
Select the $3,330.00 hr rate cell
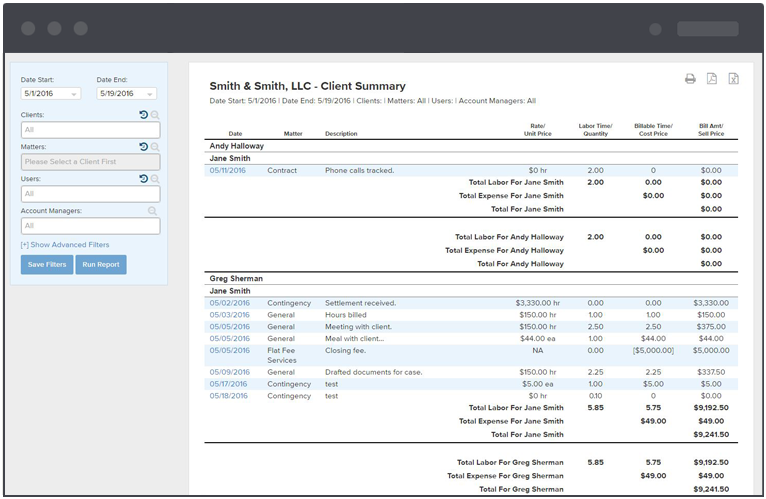537,303
